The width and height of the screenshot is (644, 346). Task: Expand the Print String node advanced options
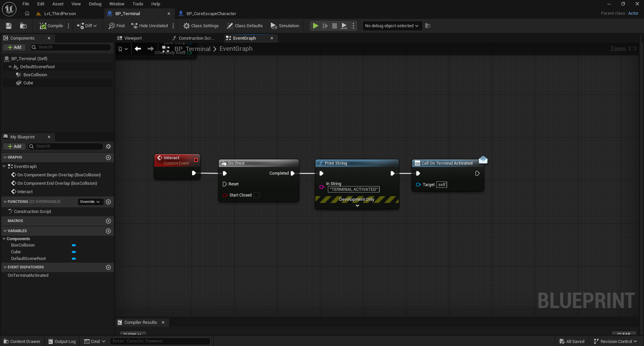pyautogui.click(x=357, y=206)
